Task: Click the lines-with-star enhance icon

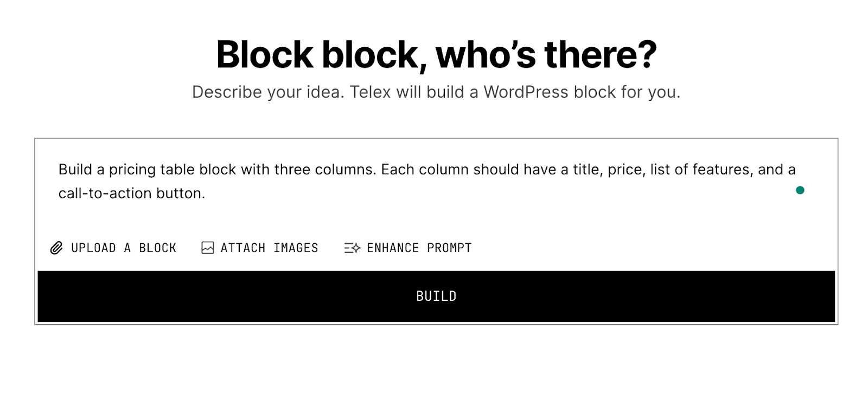Action: tap(352, 248)
